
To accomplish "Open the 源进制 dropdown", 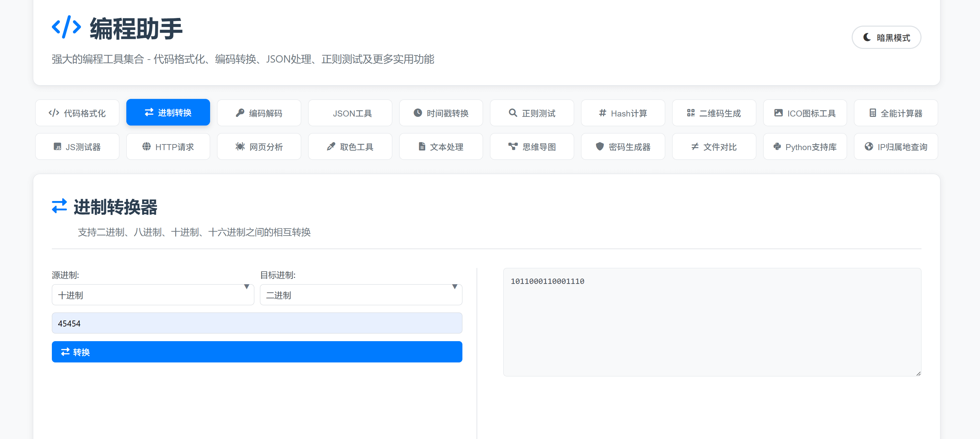I will 153,294.
